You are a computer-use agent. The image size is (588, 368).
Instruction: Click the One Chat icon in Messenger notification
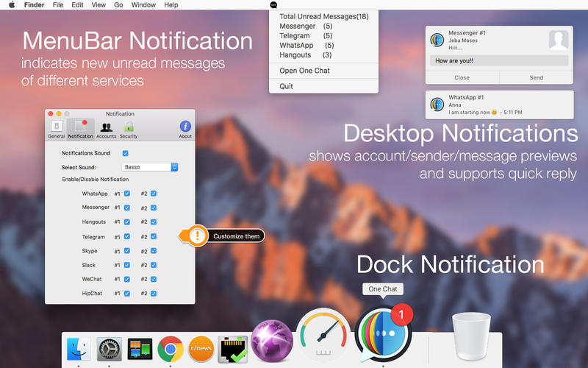(x=437, y=40)
